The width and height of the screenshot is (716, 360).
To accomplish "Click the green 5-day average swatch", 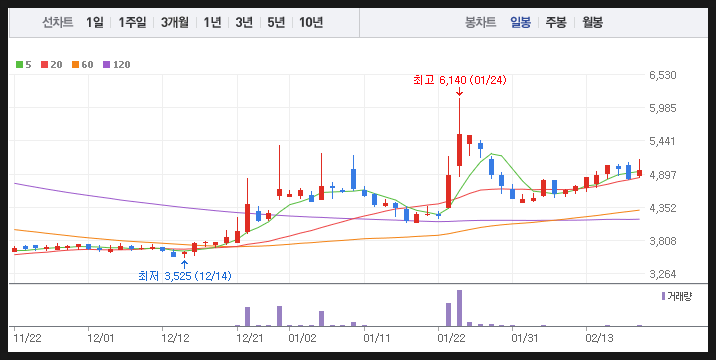I will [19, 65].
